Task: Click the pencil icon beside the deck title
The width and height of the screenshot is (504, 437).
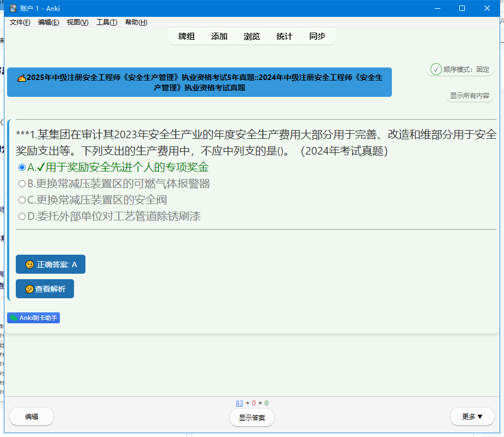Action: [22, 78]
